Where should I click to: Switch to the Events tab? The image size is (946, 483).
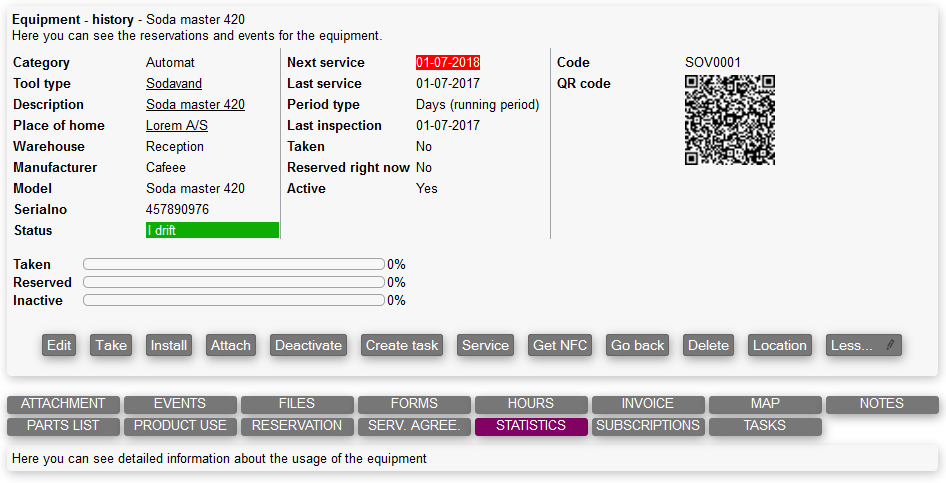click(180, 404)
